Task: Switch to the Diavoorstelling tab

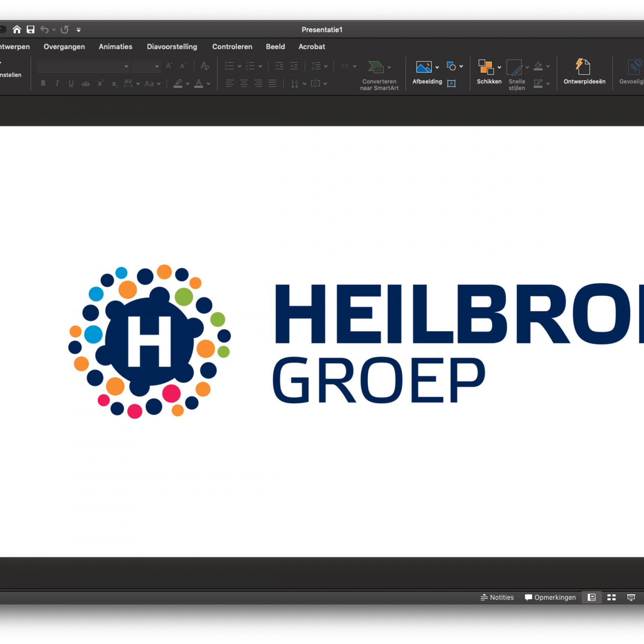Action: coord(172,47)
